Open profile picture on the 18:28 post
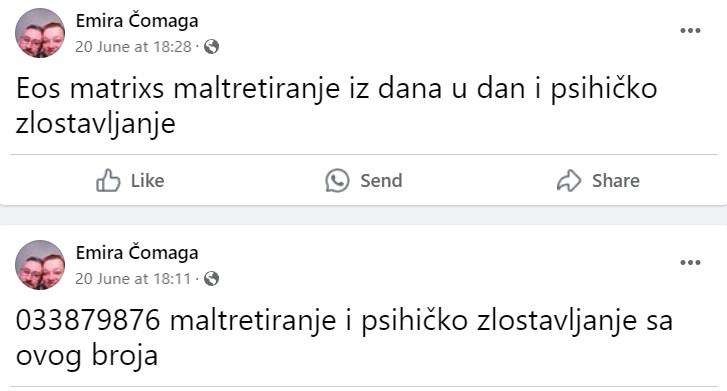The height and width of the screenshot is (391, 727). coord(40,33)
